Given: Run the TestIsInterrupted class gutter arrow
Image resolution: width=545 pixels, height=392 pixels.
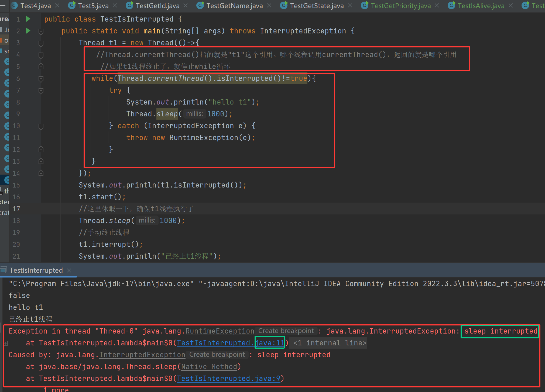Looking at the screenshot, I should [x=28, y=19].
